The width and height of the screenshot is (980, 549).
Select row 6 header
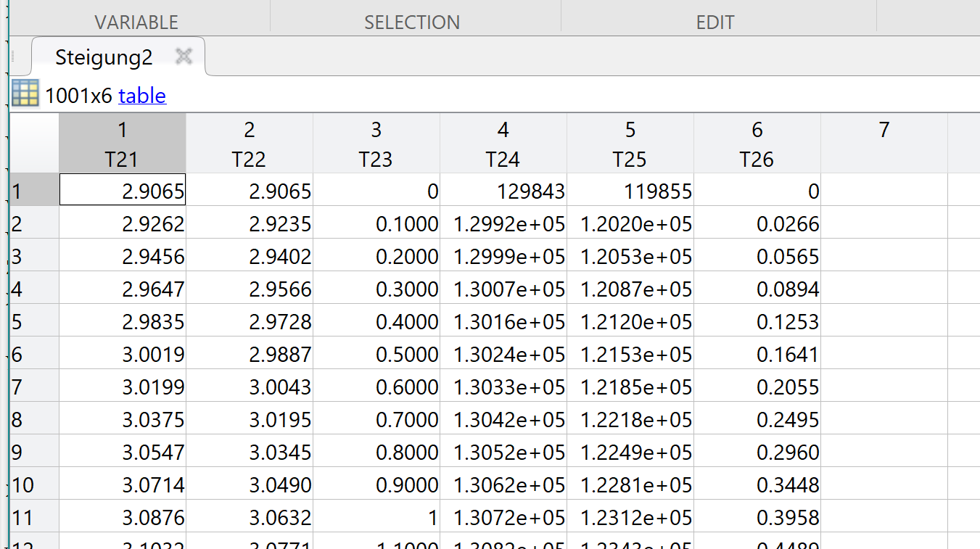tap(33, 355)
